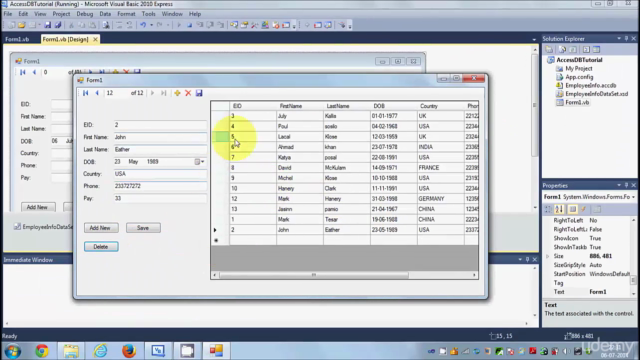This screenshot has width=640, height=360.
Task: Switch to the Form1.vb code tab
Action: (x=17, y=40)
